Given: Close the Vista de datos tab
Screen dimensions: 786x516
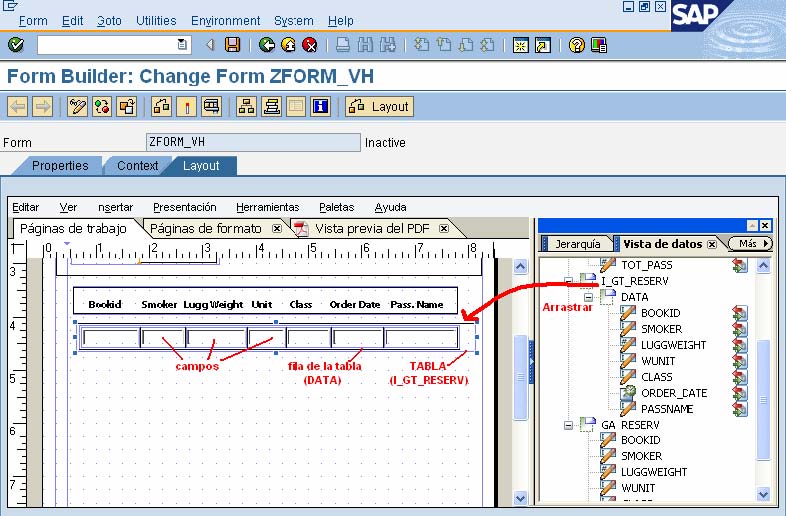Looking at the screenshot, I should click(x=712, y=244).
